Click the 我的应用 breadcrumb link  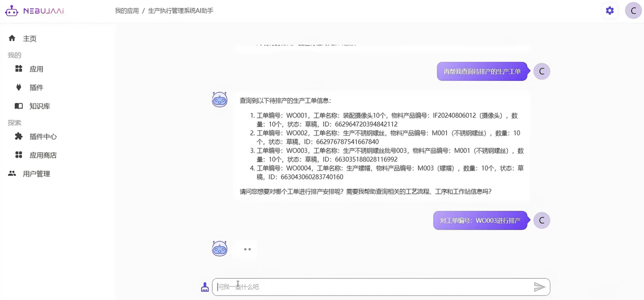click(x=127, y=11)
